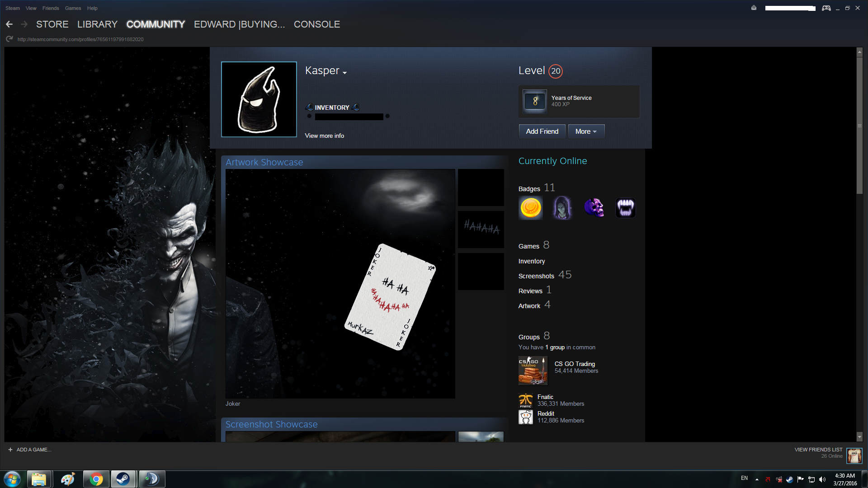Open the Fnatic group icon
Screen dimensions: 868x488
pyautogui.click(x=525, y=401)
